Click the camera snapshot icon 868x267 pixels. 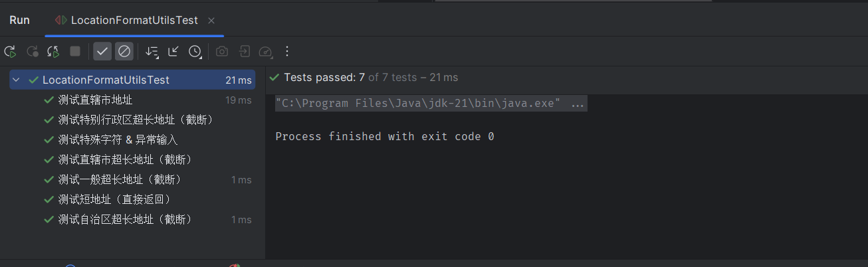222,51
